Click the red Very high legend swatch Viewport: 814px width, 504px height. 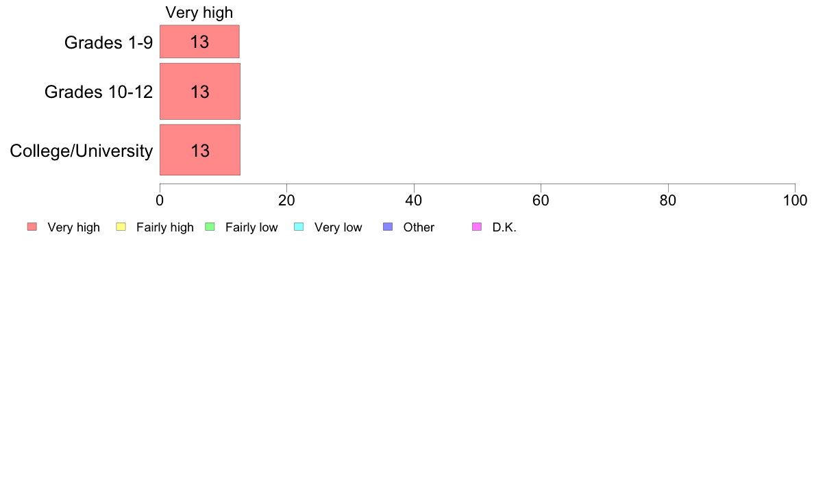point(32,227)
